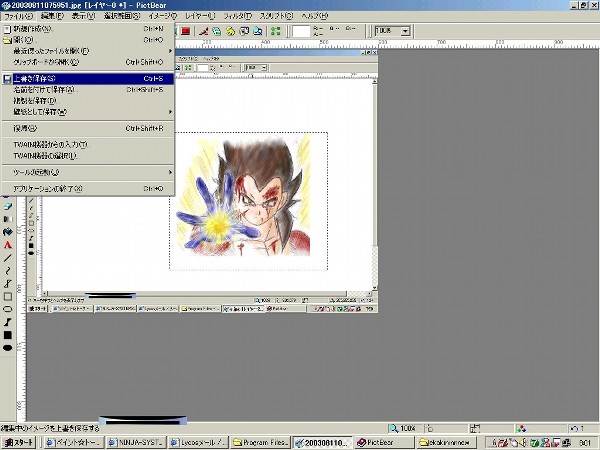The height and width of the screenshot is (450, 600).
Task: Select the Curve tool
Action: (x=8, y=270)
